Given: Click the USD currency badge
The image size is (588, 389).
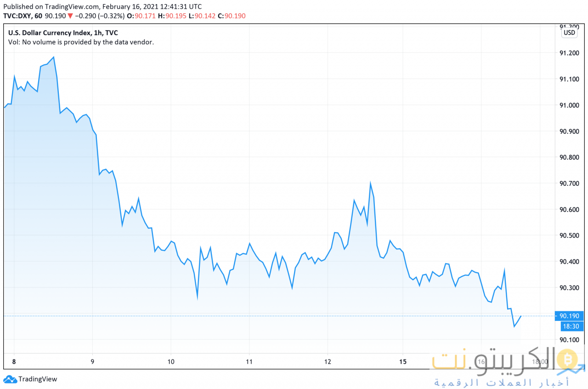Looking at the screenshot, I should coord(569,33).
